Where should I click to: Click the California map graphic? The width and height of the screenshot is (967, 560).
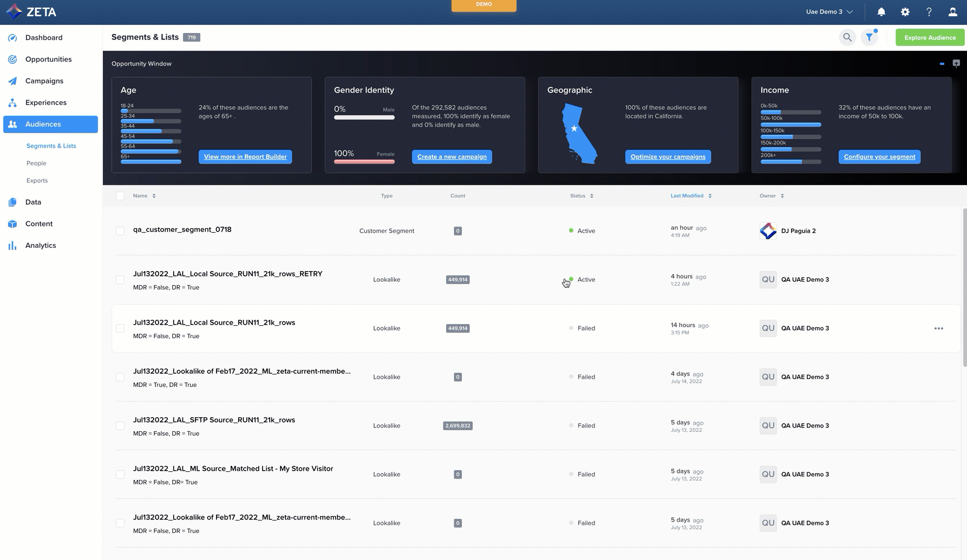pos(579,134)
